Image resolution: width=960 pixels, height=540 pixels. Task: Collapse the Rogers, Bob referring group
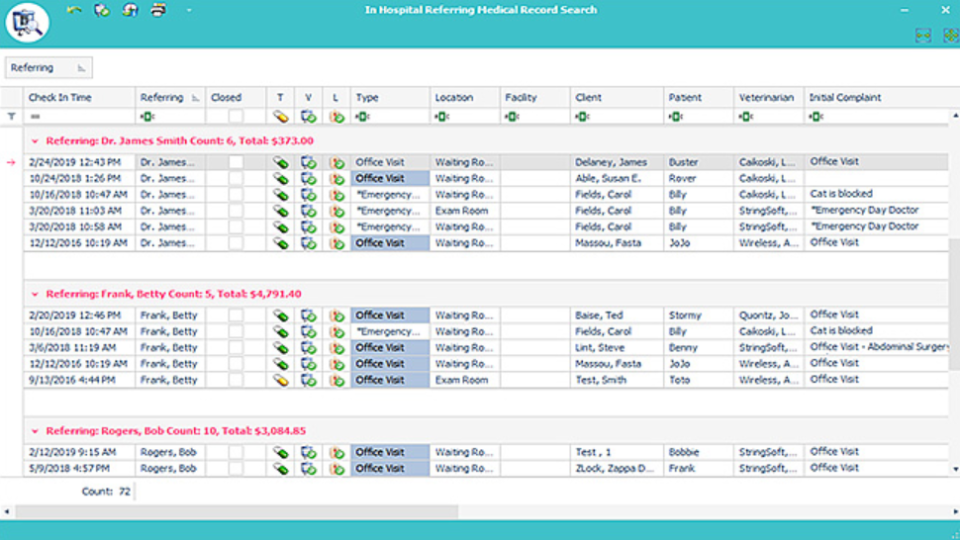tap(35, 432)
